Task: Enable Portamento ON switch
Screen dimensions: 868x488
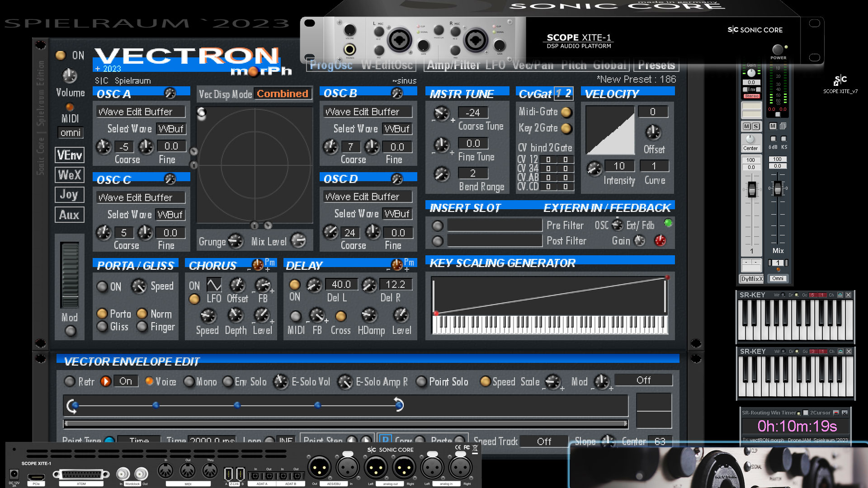Action: click(x=102, y=286)
